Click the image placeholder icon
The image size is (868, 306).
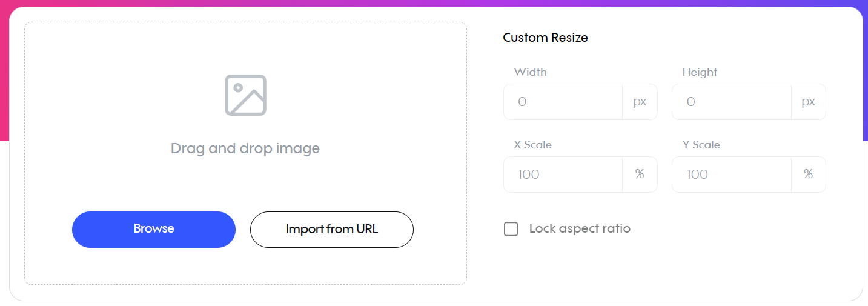(x=245, y=95)
